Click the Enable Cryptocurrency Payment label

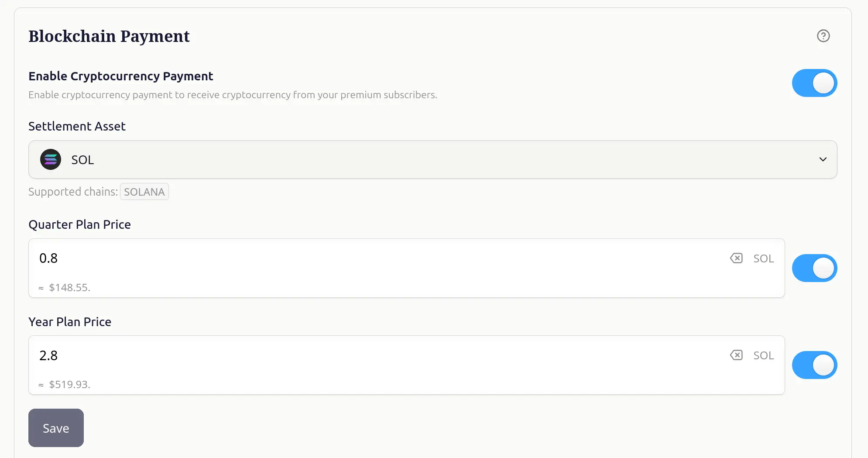121,76
